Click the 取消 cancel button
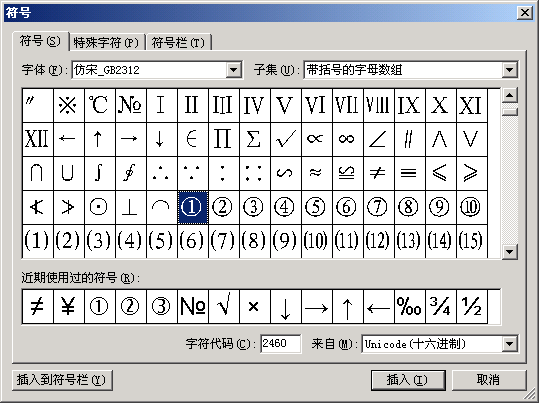Viewport: 539px width, 403px height. pyautogui.click(x=488, y=380)
